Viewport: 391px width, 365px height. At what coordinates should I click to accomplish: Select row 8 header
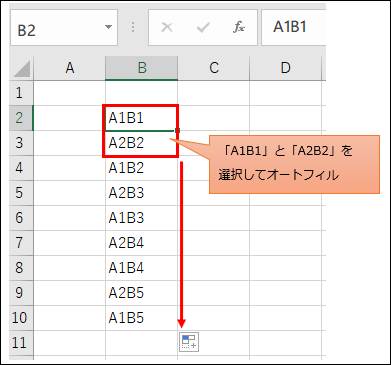click(x=22, y=268)
